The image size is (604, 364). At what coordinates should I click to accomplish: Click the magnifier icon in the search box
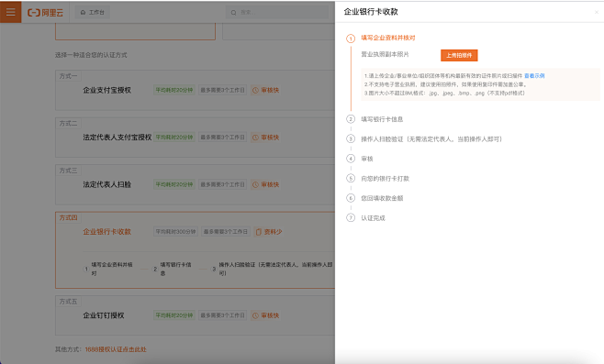[233, 13]
